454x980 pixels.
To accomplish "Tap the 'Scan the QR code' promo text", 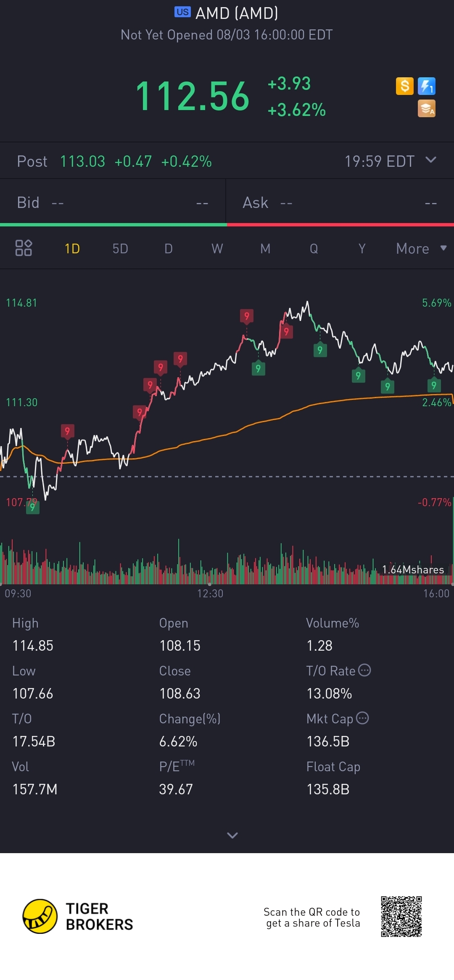I will (x=312, y=917).
